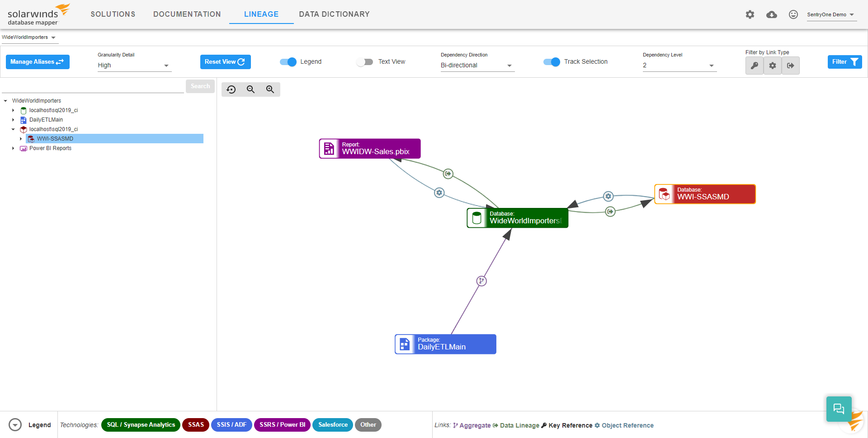Click the Other legend chip

pyautogui.click(x=368, y=425)
